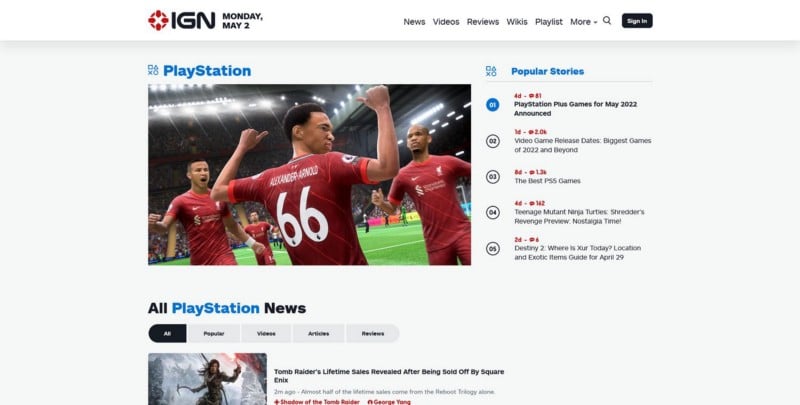Click PlayStation symbols icon beside PlayStation heading
800x405 pixels.
pyautogui.click(x=153, y=70)
